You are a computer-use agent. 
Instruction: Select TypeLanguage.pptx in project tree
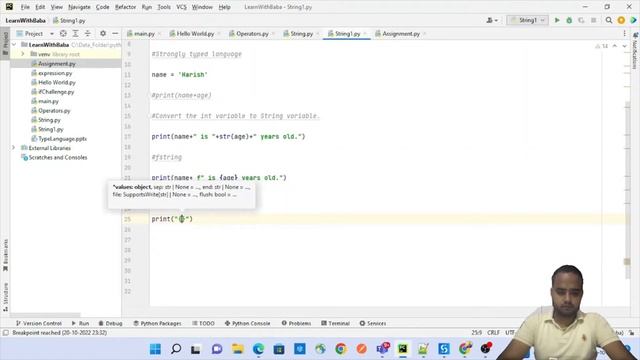pyautogui.click(x=62, y=139)
